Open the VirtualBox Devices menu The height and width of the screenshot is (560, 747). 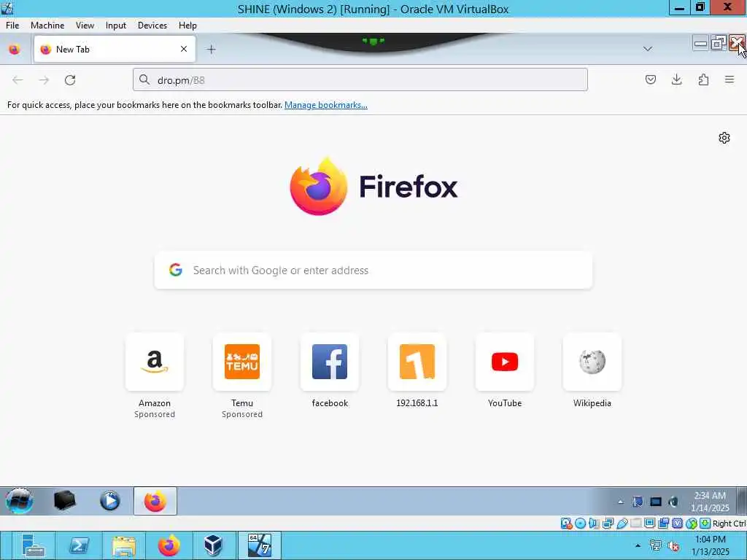pyautogui.click(x=152, y=26)
